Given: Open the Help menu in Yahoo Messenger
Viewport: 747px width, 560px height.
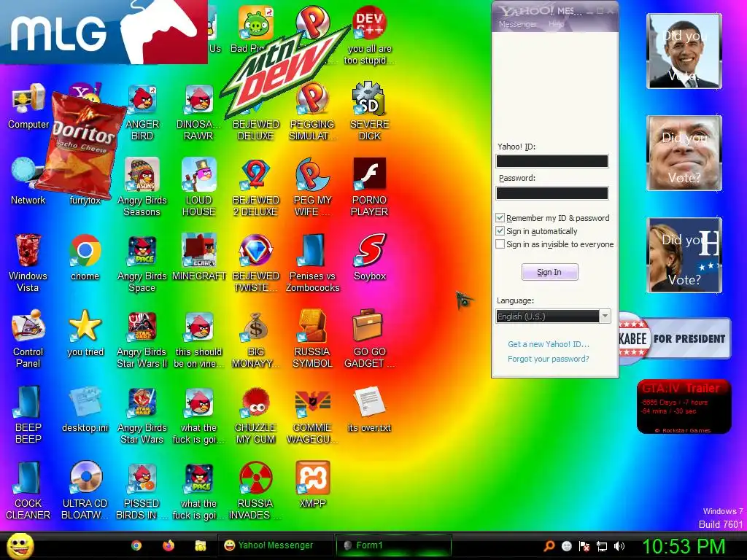Looking at the screenshot, I should point(556,24).
